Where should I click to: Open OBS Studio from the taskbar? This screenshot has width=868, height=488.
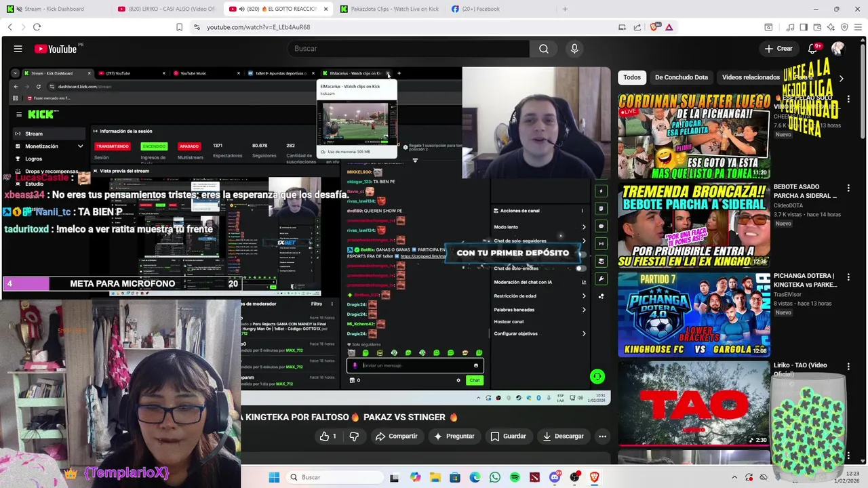[x=575, y=477]
